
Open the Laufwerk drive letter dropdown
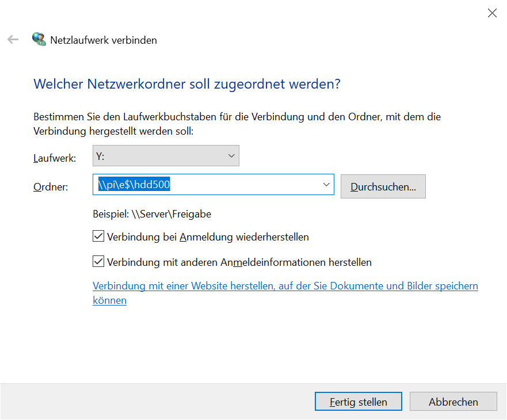pos(166,156)
